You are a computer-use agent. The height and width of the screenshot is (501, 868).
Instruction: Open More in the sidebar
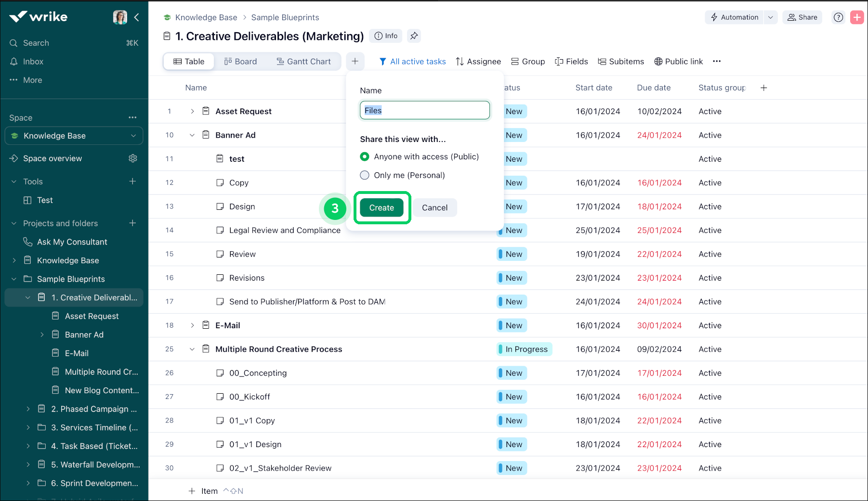click(x=26, y=80)
